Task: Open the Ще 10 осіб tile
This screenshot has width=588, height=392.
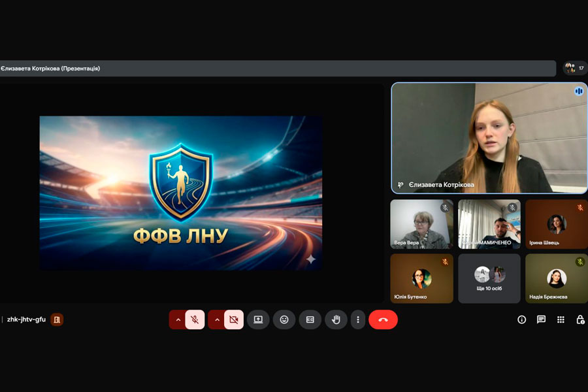Action: click(x=489, y=278)
